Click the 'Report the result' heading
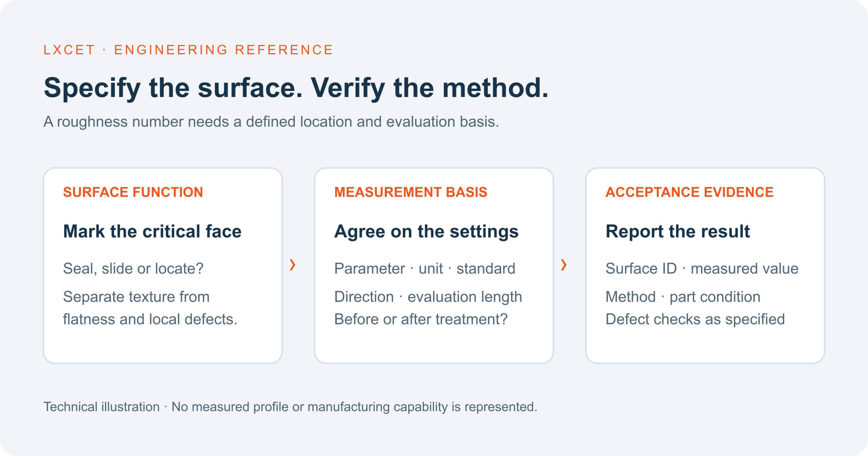This screenshot has width=868, height=456. pyautogui.click(x=677, y=231)
